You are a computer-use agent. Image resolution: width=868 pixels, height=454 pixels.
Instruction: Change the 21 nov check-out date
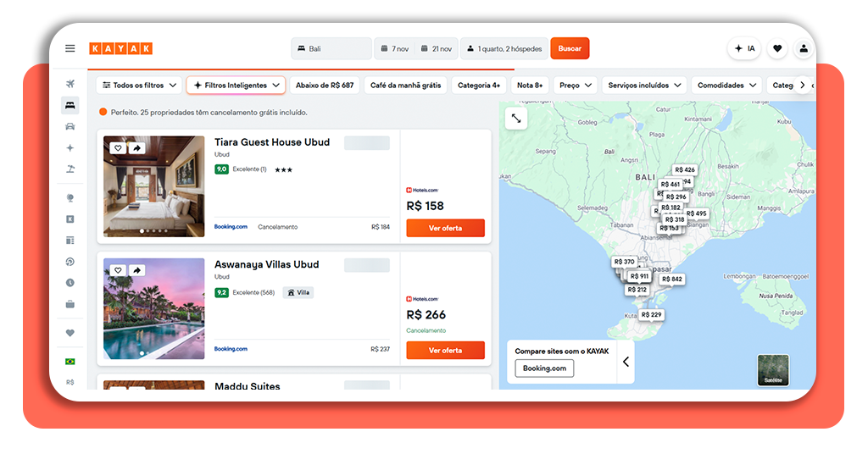pyautogui.click(x=437, y=48)
